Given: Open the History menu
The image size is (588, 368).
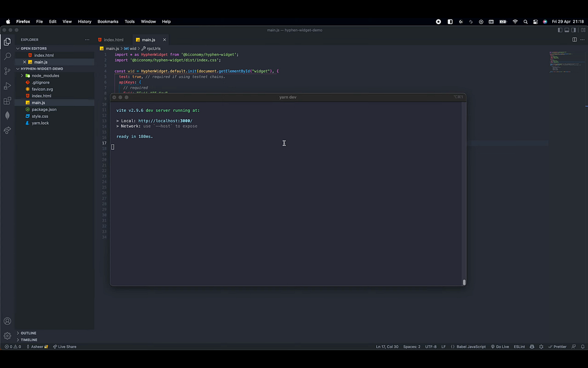Looking at the screenshot, I should click(x=84, y=21).
